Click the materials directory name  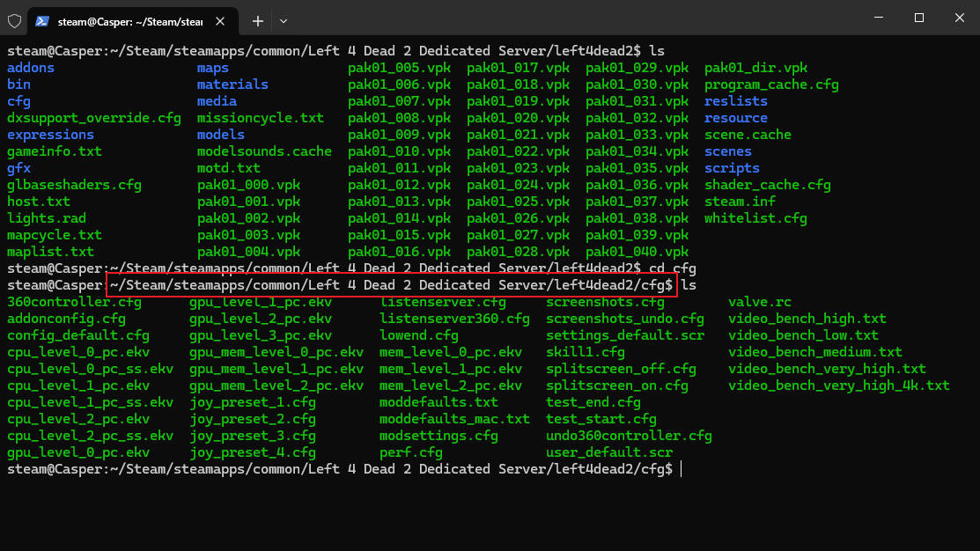click(x=232, y=84)
